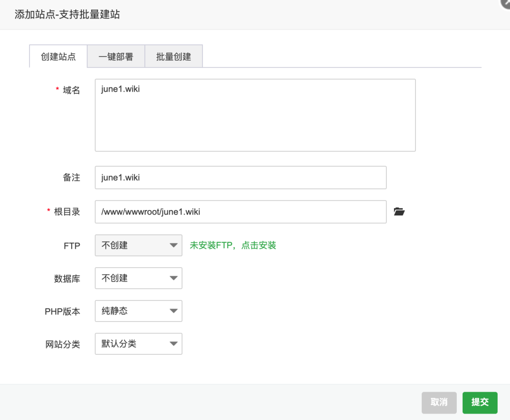The height and width of the screenshot is (420, 510).
Task: Click the 网站分类 label text
Action: click(63, 344)
